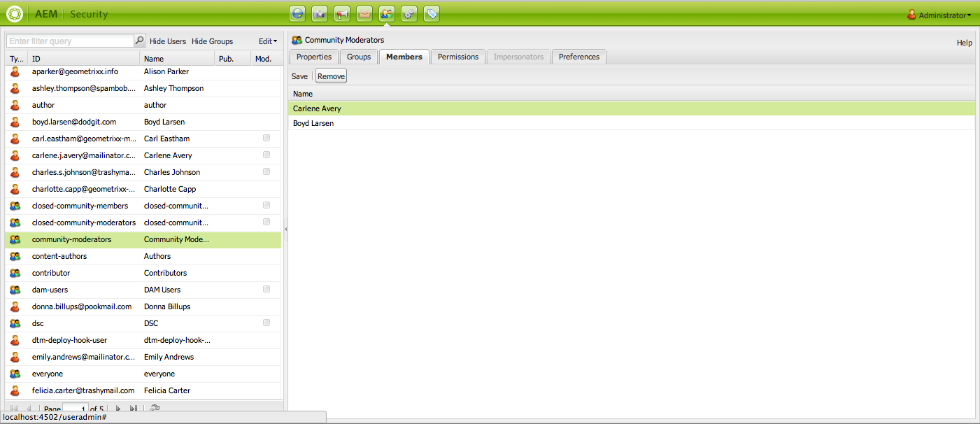
Task: Select the community-moderators row
Action: (x=143, y=239)
